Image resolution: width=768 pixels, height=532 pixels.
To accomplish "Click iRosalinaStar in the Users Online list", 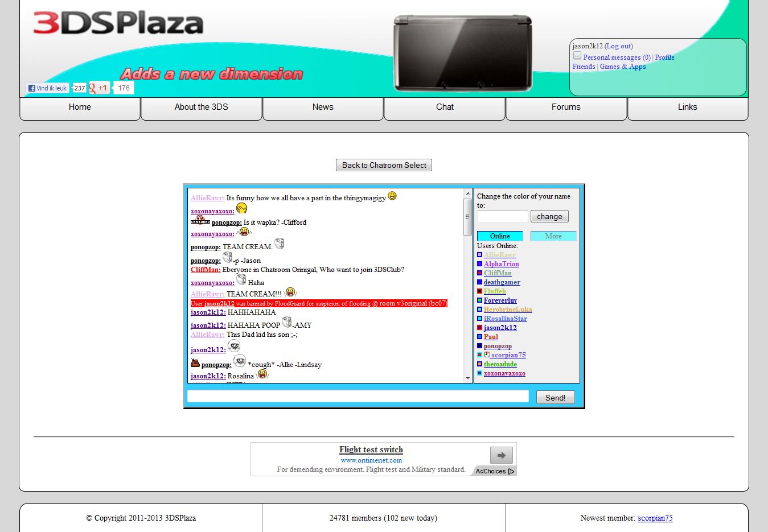I will (x=506, y=319).
